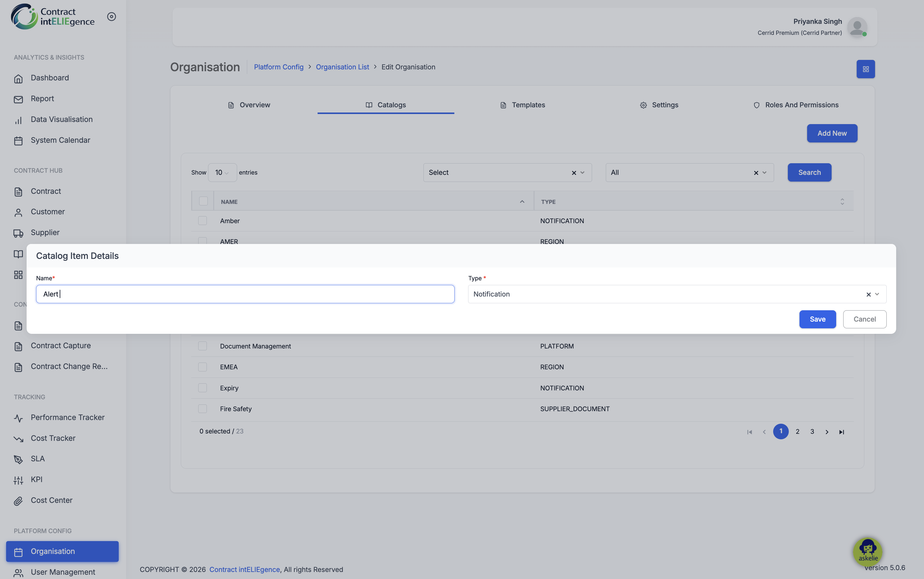Click Data Visualisation bar chart icon
Image resolution: width=924 pixels, height=579 pixels.
(18, 120)
